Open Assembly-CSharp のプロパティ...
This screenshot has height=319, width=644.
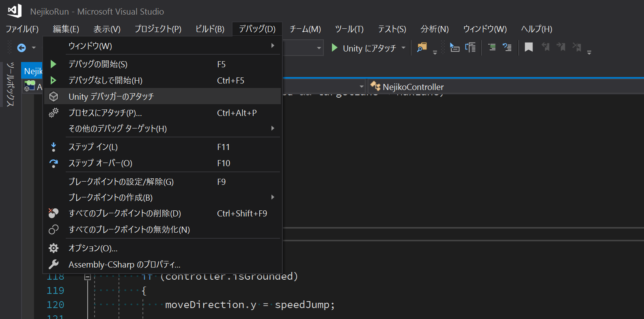[162, 264]
